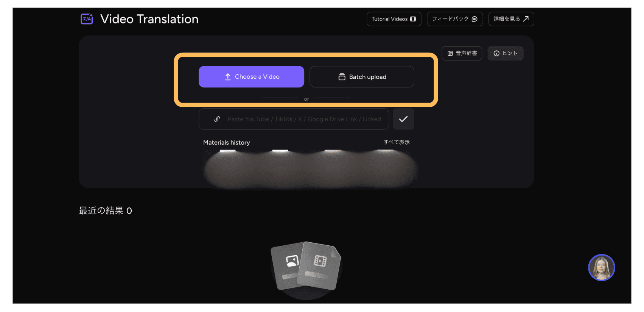Open the フィードバック feedback button
644x312 pixels.
454,19
